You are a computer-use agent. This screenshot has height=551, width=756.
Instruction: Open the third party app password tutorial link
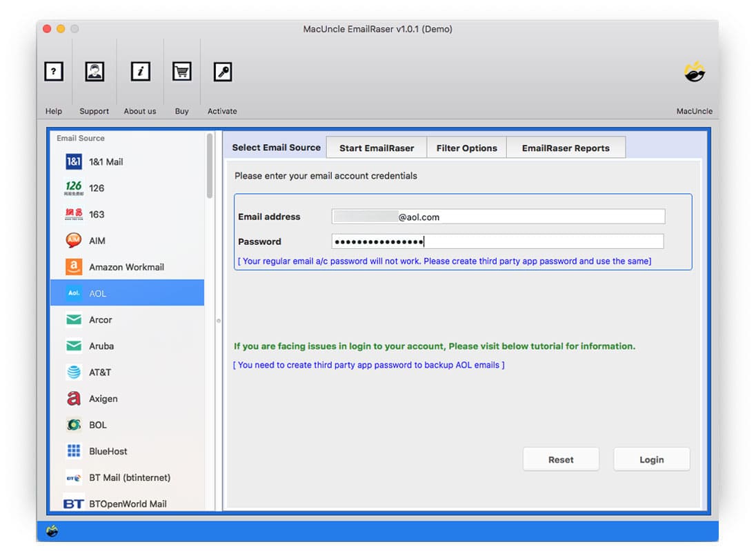tap(369, 365)
